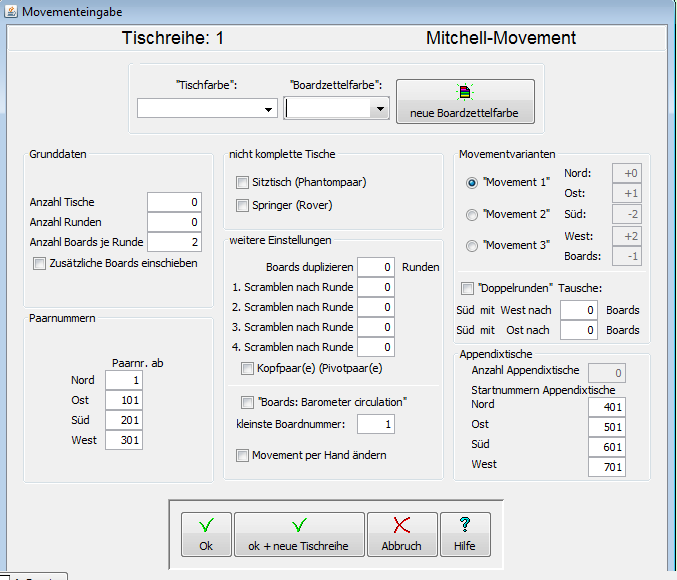Click Appendixtische West field showing 701

click(607, 467)
